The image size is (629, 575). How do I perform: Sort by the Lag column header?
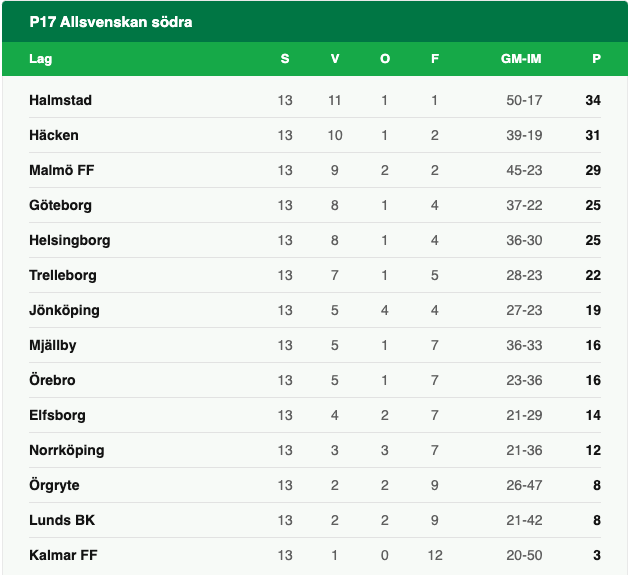41,59
